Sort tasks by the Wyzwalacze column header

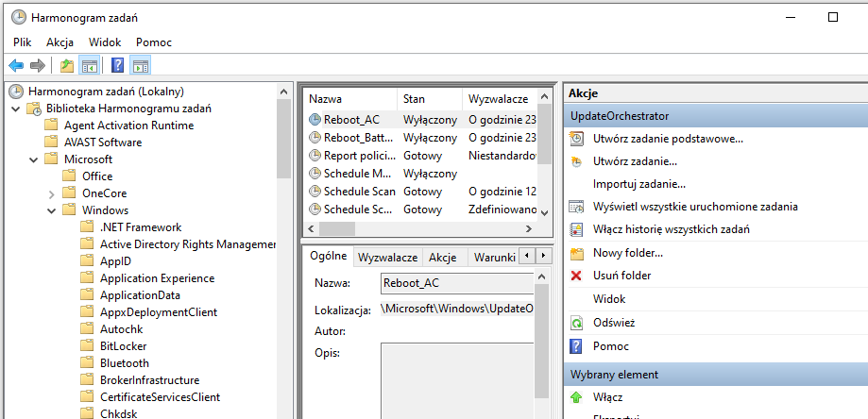coord(500,99)
